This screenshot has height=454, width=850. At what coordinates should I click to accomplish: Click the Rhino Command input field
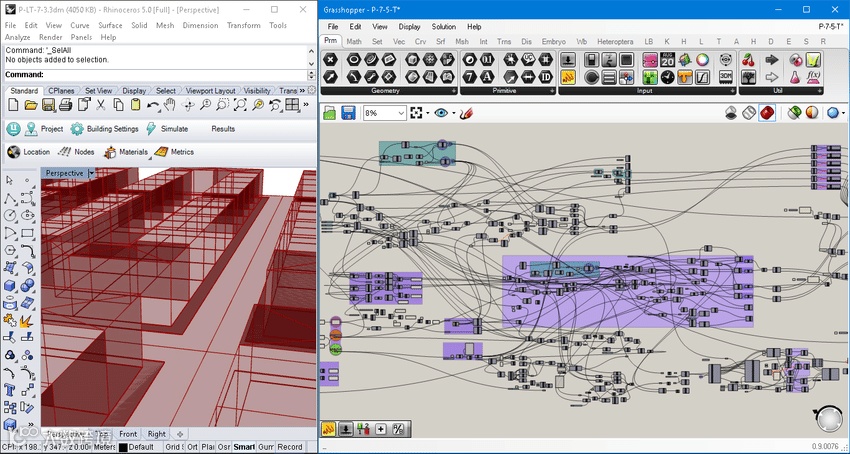pyautogui.click(x=156, y=75)
